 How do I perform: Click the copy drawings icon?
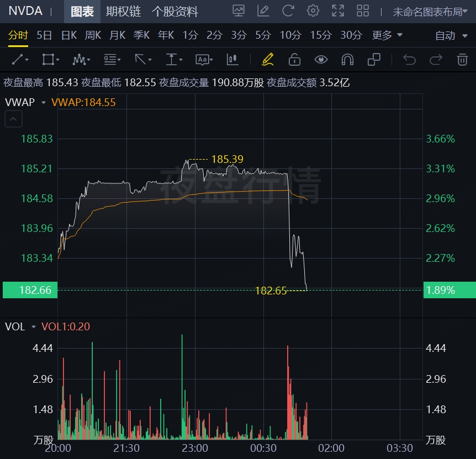click(x=374, y=60)
